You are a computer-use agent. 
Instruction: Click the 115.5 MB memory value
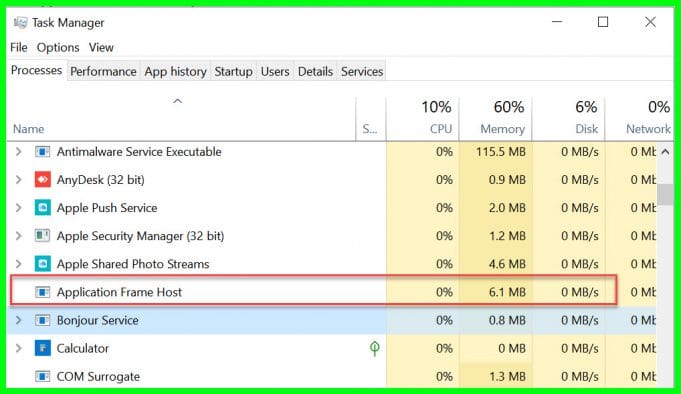point(501,152)
